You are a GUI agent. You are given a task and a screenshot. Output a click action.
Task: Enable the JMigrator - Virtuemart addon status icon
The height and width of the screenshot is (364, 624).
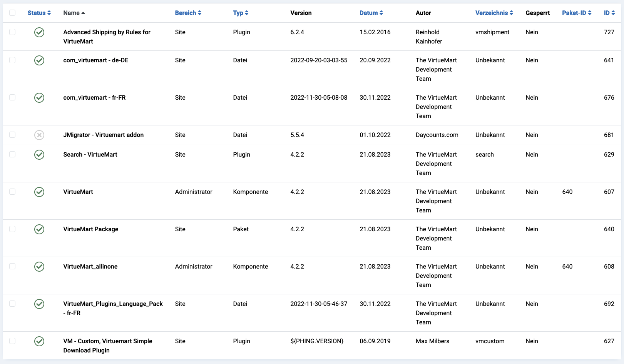point(39,135)
